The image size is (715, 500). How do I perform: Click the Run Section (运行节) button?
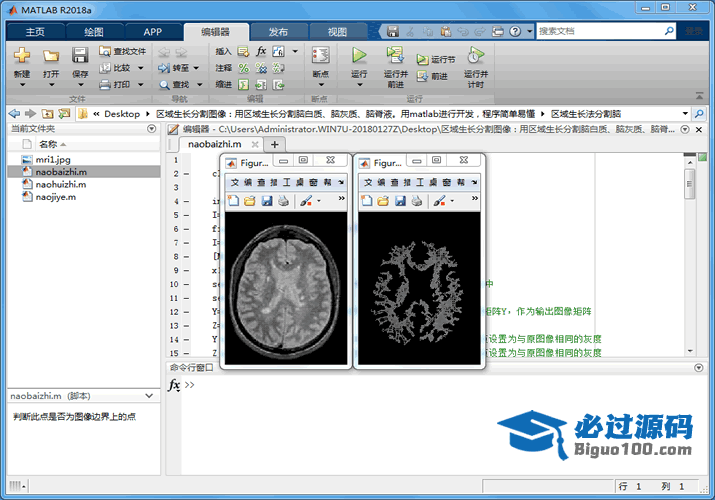tap(435, 60)
